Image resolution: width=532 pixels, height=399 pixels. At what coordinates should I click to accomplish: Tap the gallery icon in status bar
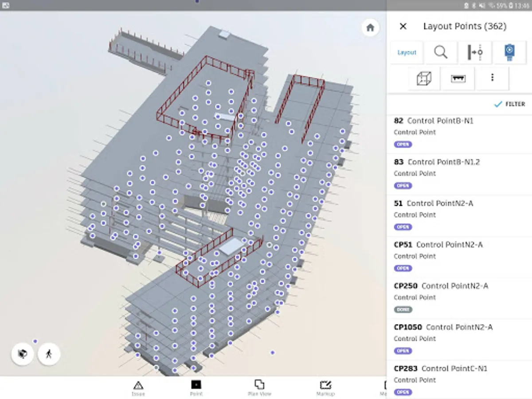click(6, 6)
